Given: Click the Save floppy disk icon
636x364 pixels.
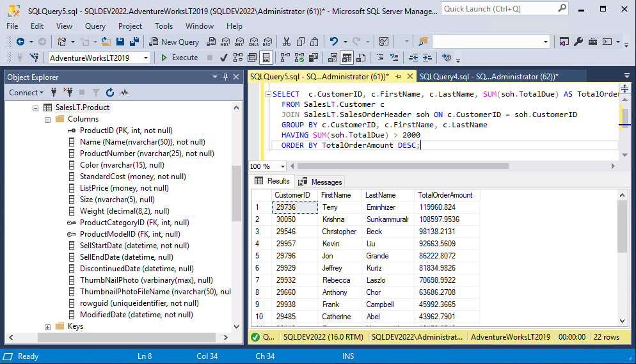Looking at the screenshot, I should [120, 42].
